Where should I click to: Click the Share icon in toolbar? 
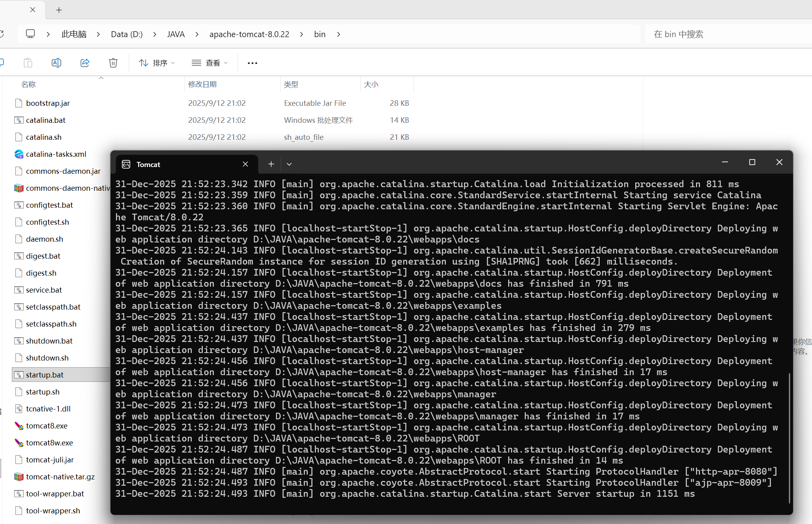click(85, 63)
